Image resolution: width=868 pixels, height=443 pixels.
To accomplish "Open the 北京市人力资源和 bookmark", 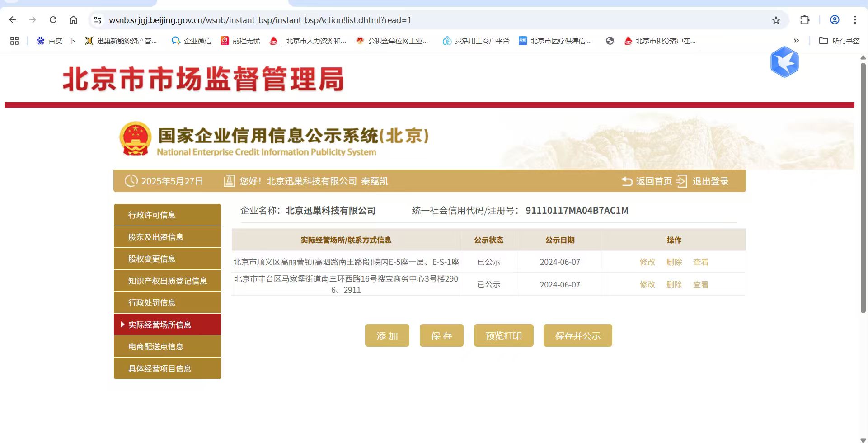I will click(x=308, y=41).
